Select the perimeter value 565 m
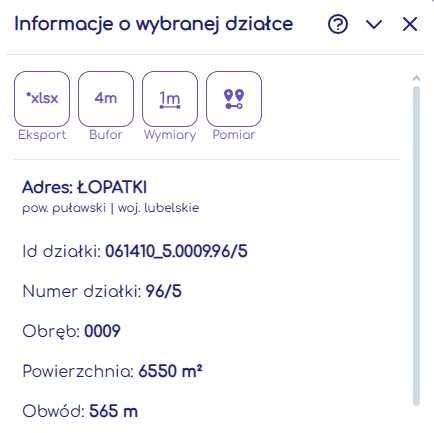434x433 pixels. click(x=113, y=411)
